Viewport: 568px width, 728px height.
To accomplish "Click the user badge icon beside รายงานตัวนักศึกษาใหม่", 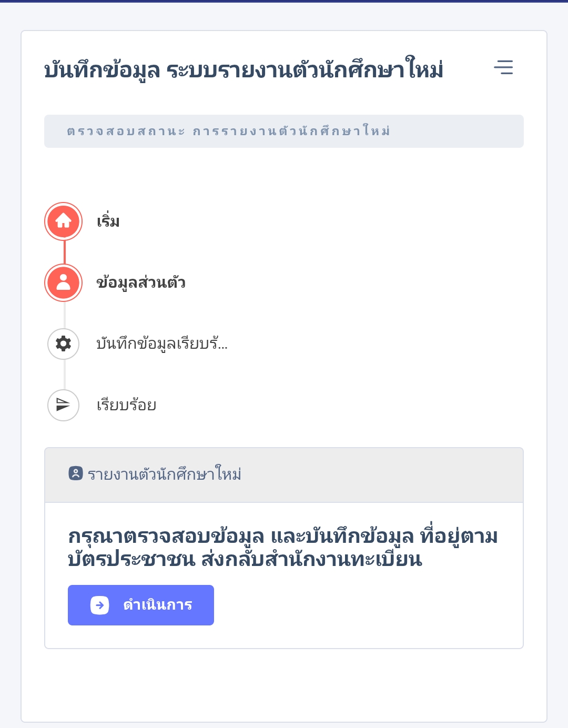I will 76,473.
